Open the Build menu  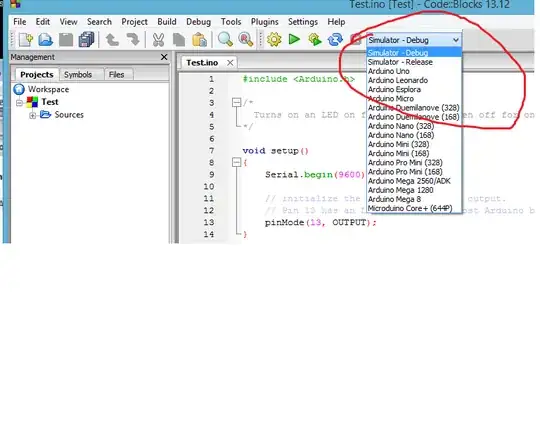tap(167, 22)
